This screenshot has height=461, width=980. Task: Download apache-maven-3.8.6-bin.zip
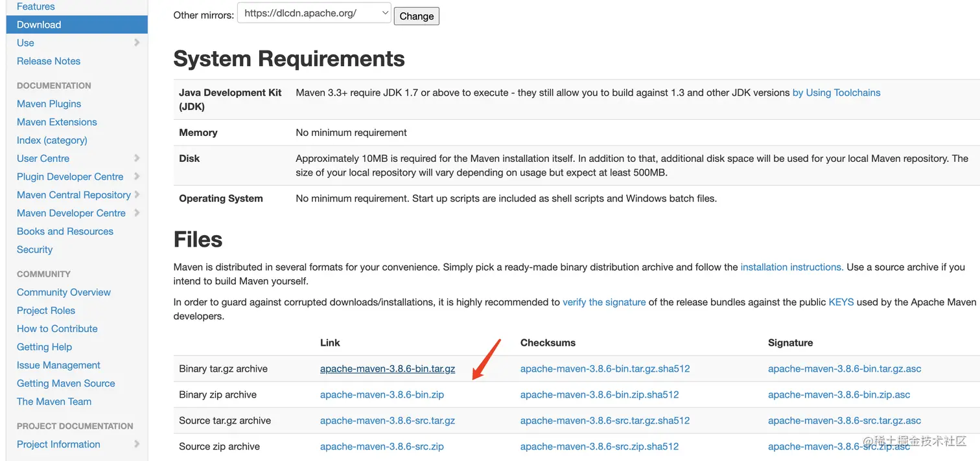382,394
